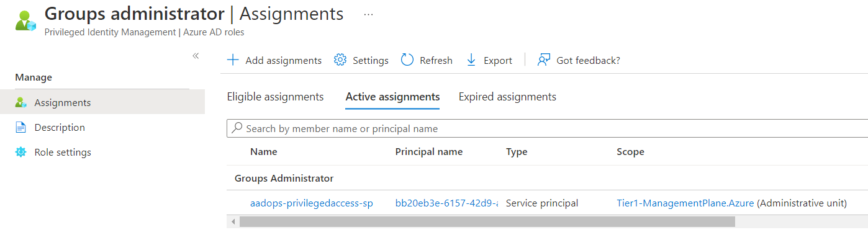Click the Manage section heading

(34, 77)
